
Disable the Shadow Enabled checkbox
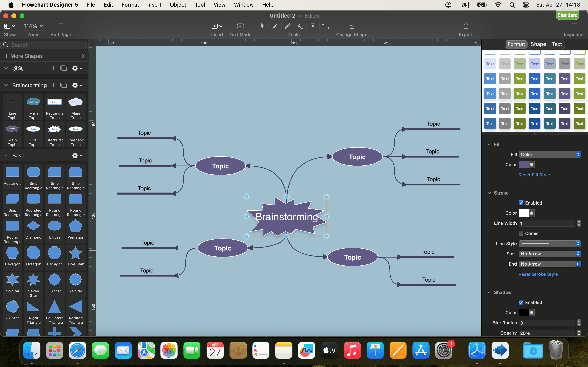tap(521, 302)
